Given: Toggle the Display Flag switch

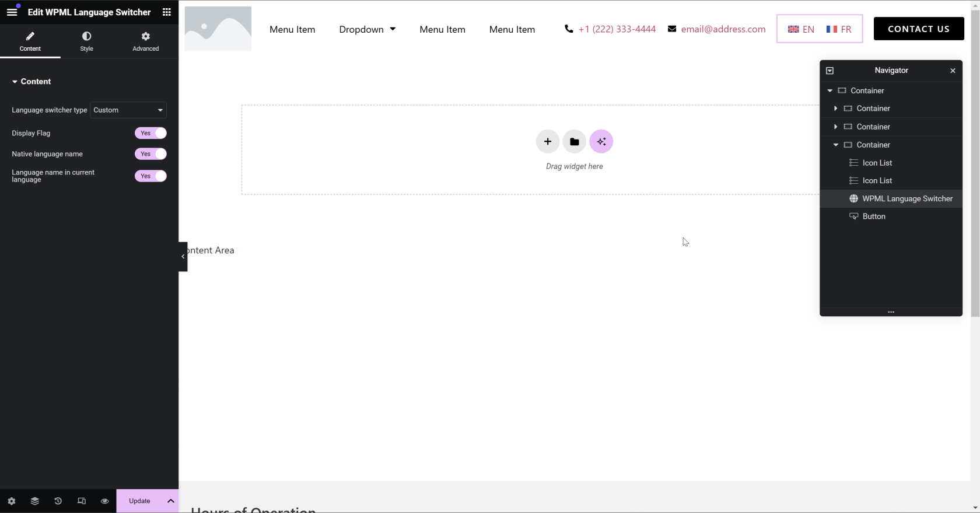Looking at the screenshot, I should coord(150,133).
